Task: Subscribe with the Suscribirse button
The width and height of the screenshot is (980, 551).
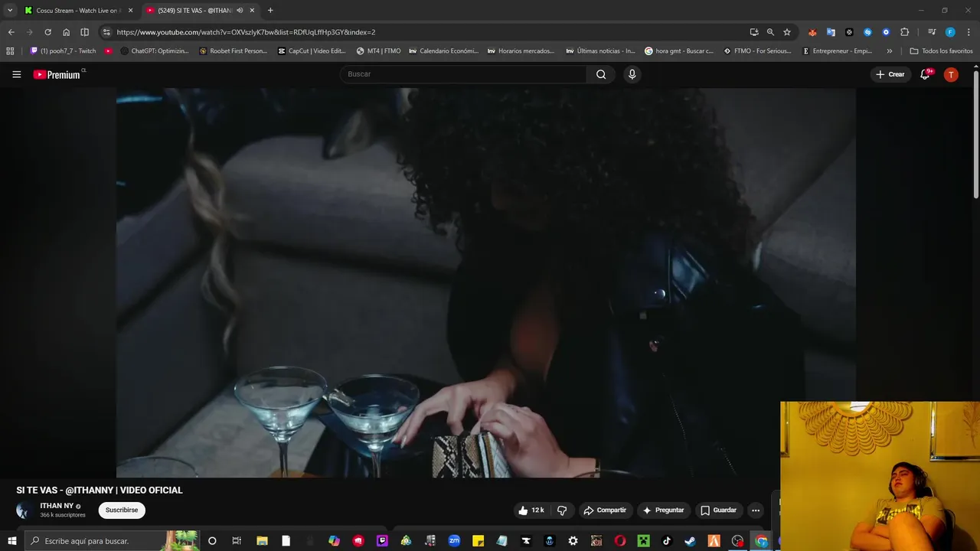Action: pos(122,510)
